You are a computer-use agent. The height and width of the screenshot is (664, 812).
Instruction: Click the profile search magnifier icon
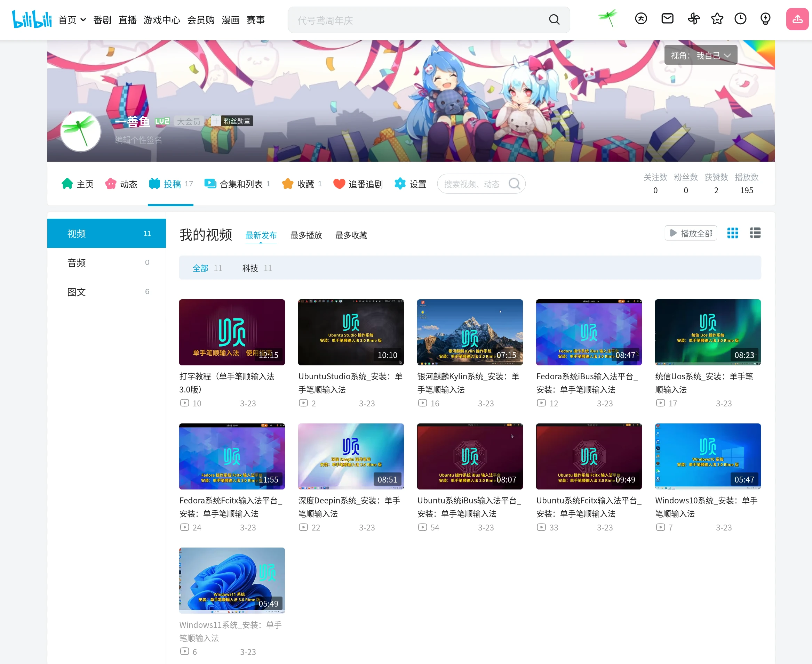click(514, 184)
